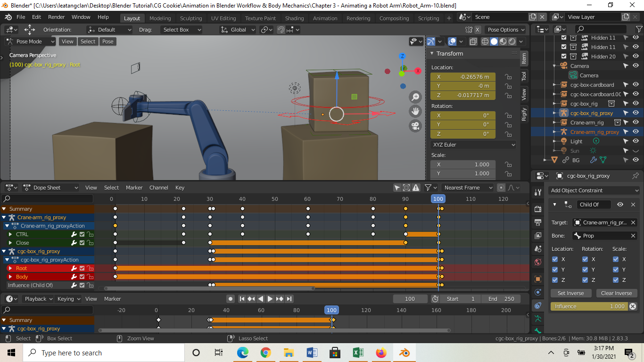The image size is (644, 362).
Task: Uncheck the Location X checkbox
Action: [555, 259]
